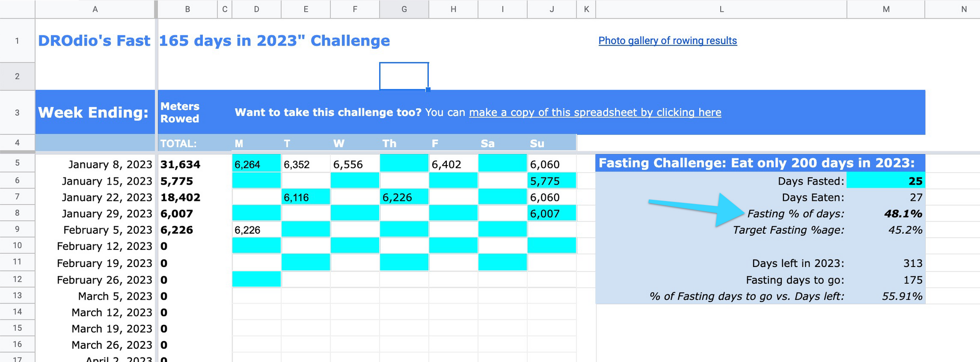Screen dimensions: 980x362
Task: Click the Fasting % of days value 48.1%
Action: click(x=903, y=214)
